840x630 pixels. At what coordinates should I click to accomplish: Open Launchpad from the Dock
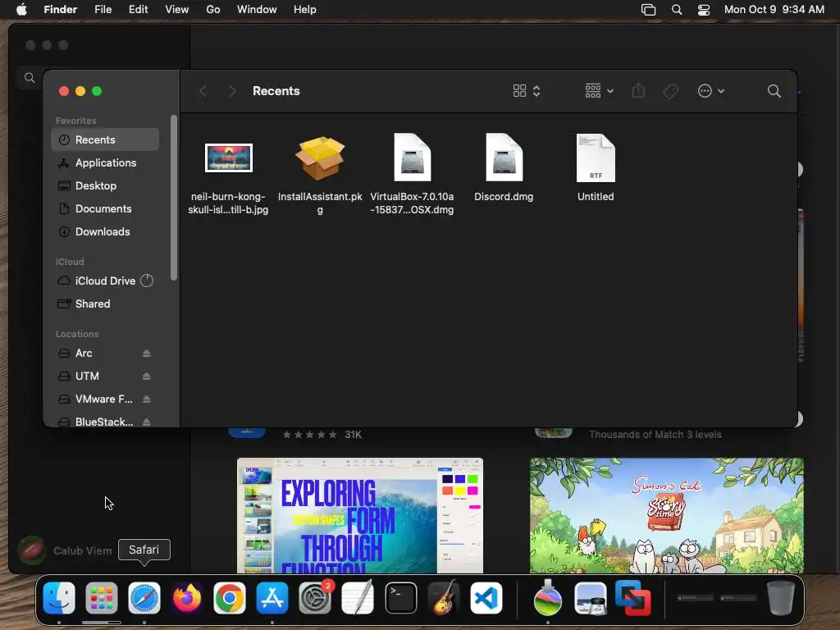point(101,598)
